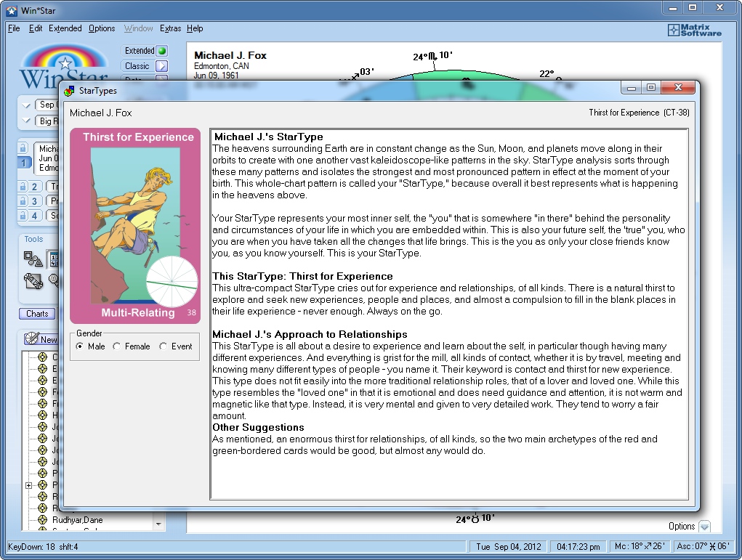Click the '04:17:23 pm' status bar time

(x=578, y=547)
